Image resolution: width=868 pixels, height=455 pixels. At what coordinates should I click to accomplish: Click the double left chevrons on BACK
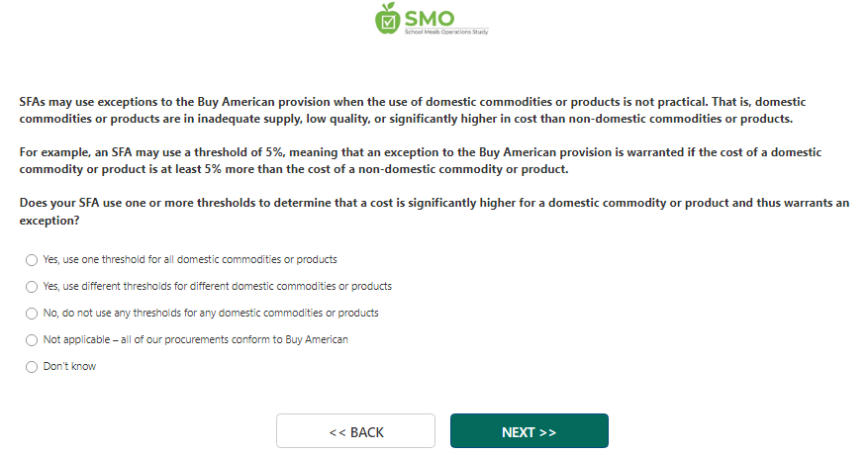pyautogui.click(x=337, y=432)
